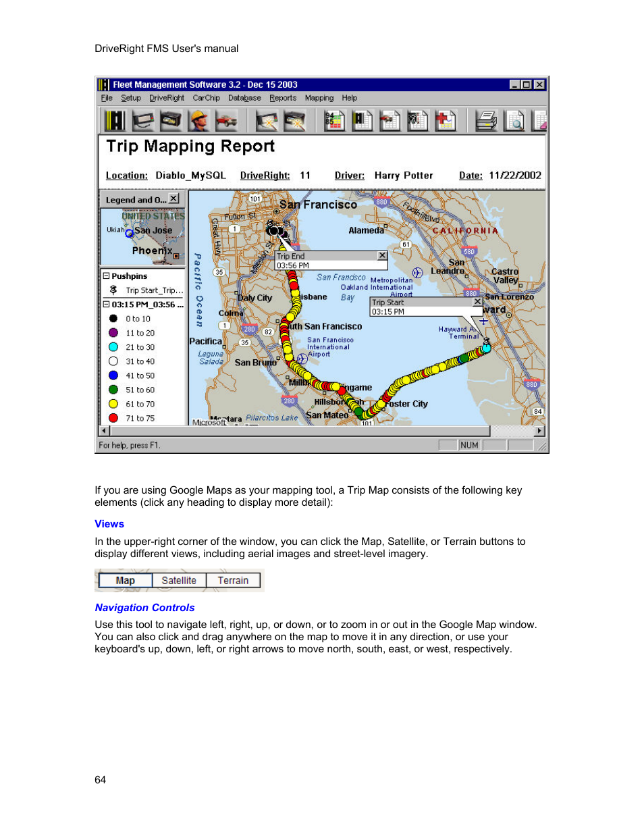Click the NUM status bar indicator
This screenshot has height=834, width=644.
469,445
